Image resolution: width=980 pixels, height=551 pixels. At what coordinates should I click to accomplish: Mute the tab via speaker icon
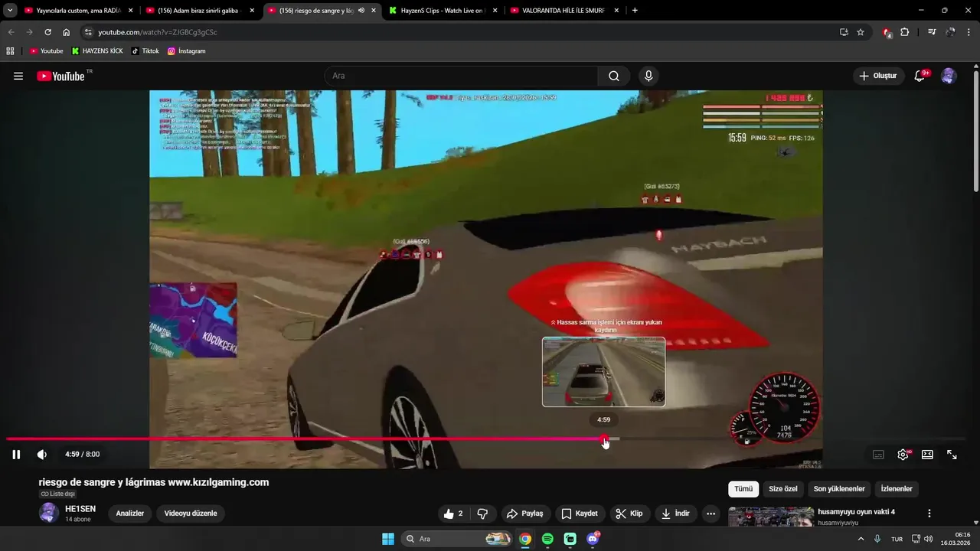tap(361, 11)
